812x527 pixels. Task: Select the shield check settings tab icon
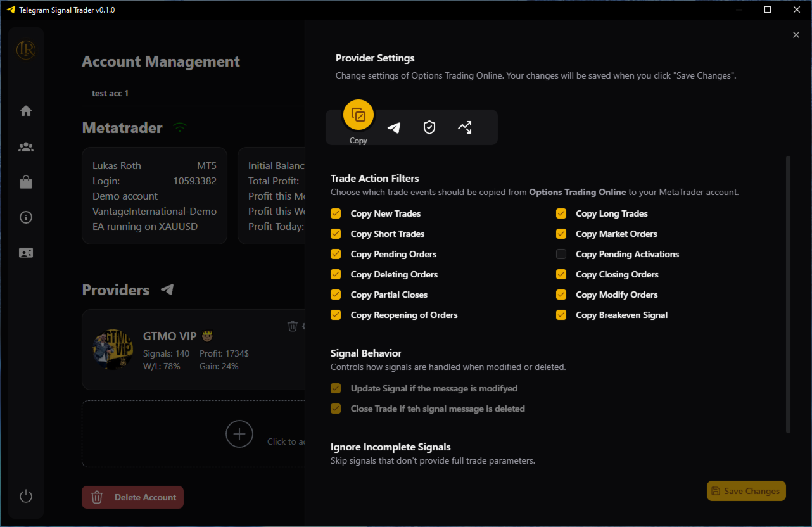[x=429, y=127]
